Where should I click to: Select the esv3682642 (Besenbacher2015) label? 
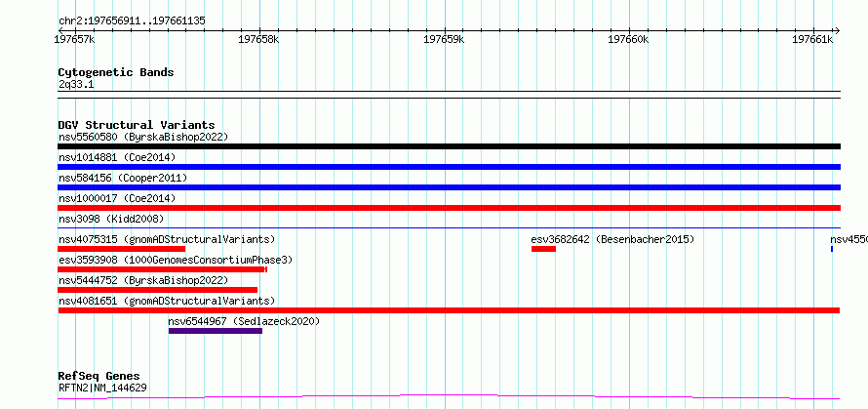(612, 239)
